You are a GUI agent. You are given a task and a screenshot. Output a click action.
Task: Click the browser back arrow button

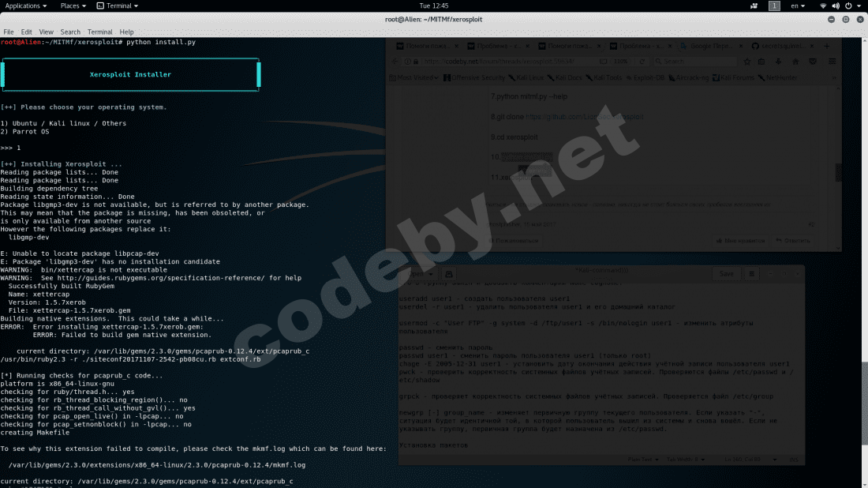click(395, 62)
